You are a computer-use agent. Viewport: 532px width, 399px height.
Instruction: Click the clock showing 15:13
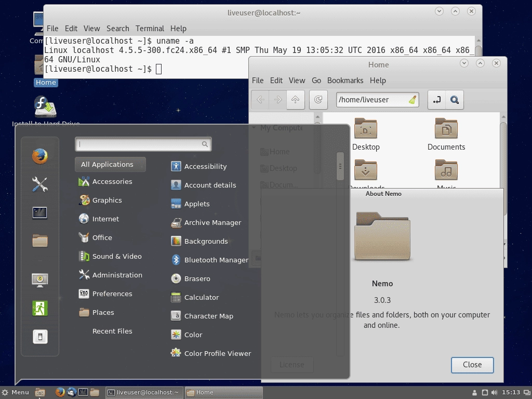511,392
